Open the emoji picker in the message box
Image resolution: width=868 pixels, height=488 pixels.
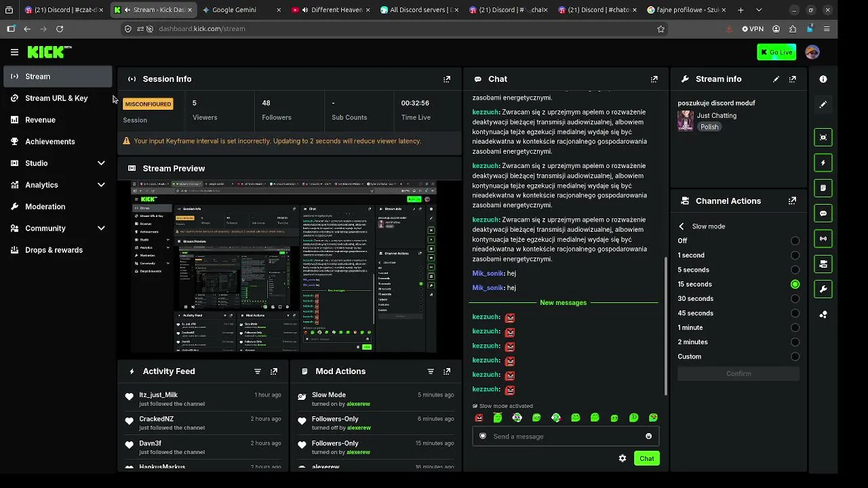pyautogui.click(x=649, y=436)
